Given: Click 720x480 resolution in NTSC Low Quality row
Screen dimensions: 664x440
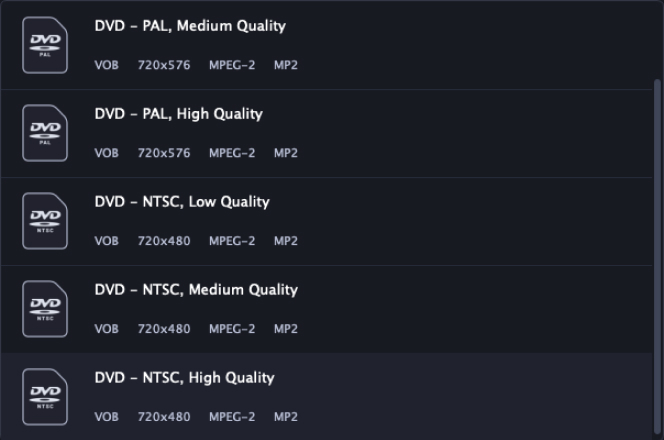Looking at the screenshot, I should pos(164,241).
